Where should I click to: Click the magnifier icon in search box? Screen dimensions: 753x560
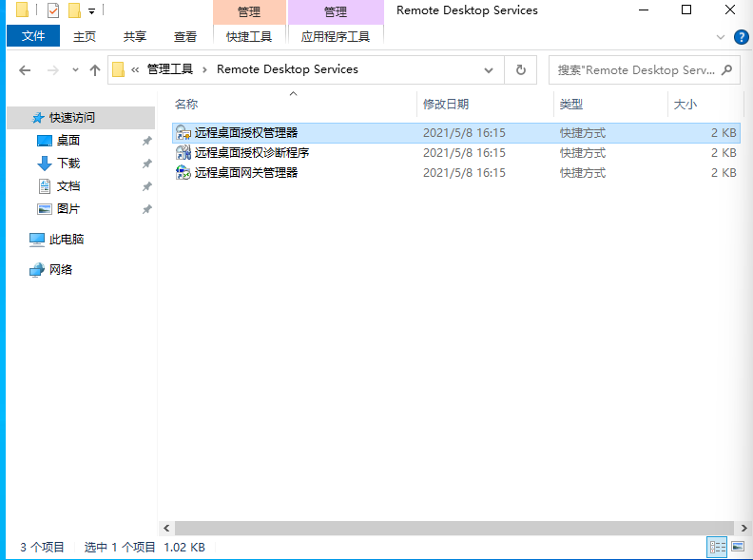coord(726,69)
